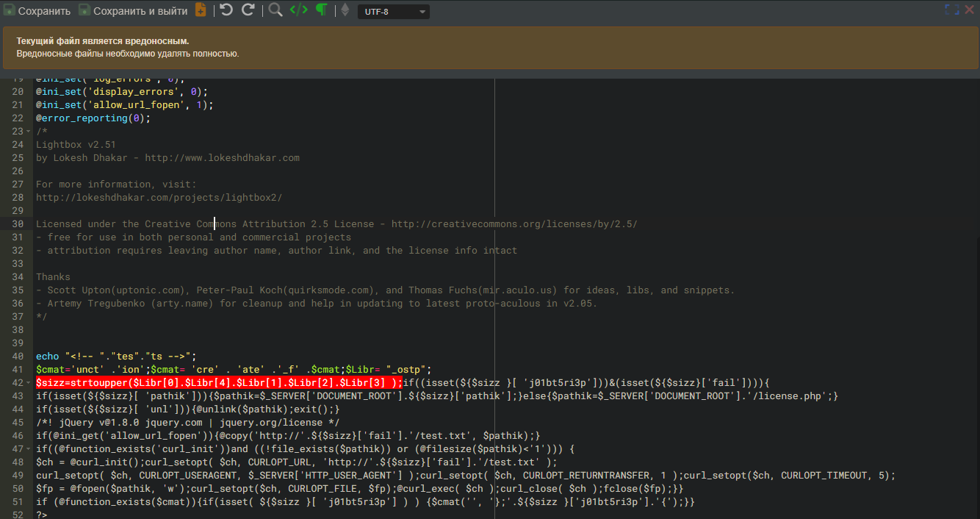The height and width of the screenshot is (519, 980).
Task: Switch editor to fullscreen mode
Action: 952,10
